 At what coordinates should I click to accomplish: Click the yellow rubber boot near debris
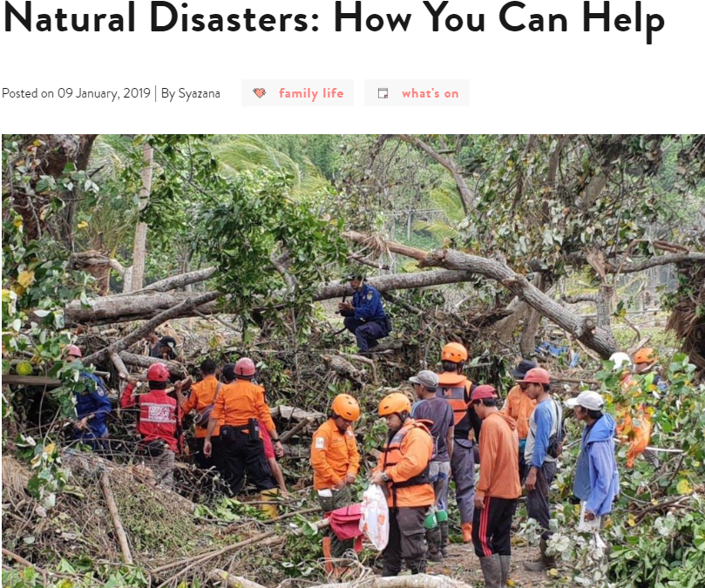coord(268,503)
